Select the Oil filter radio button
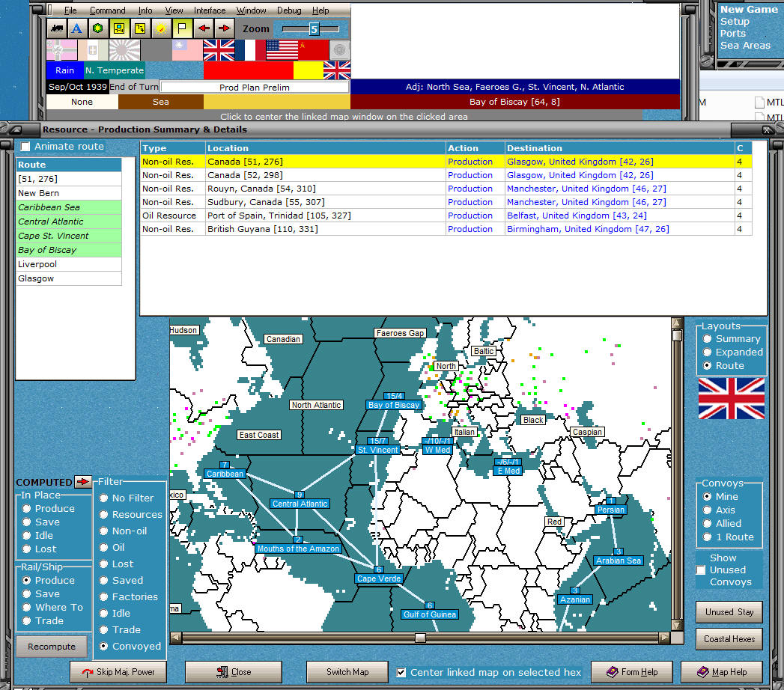Screen dimensions: 784x690 coord(105,548)
